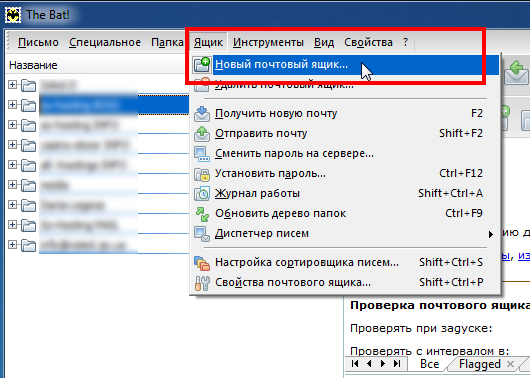
Task: Open the Свойства menu
Action: (x=368, y=42)
